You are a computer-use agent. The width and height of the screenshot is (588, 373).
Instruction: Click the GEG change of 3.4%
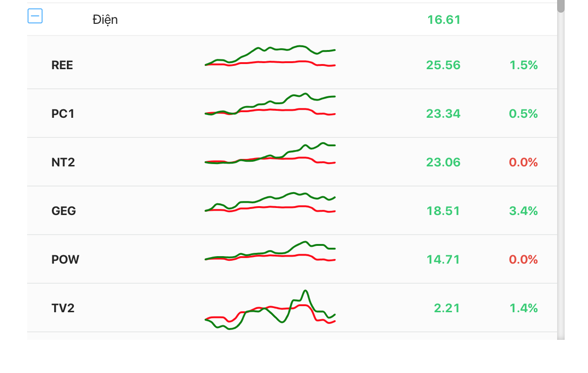coord(523,211)
